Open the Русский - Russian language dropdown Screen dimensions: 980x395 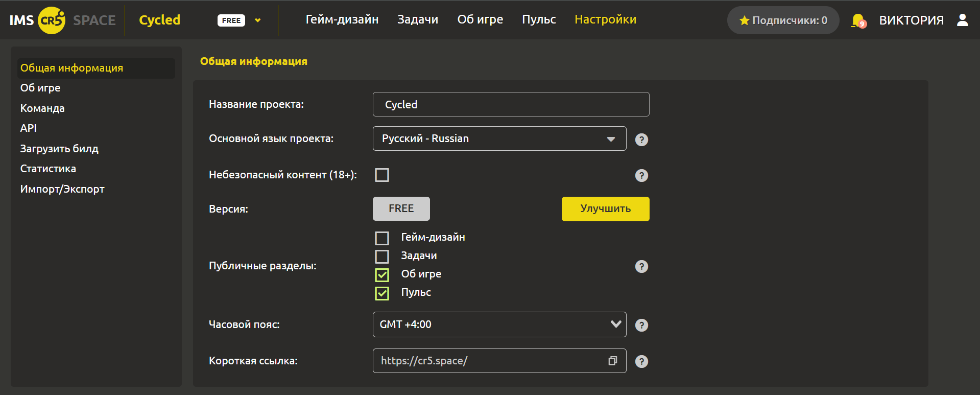point(499,138)
